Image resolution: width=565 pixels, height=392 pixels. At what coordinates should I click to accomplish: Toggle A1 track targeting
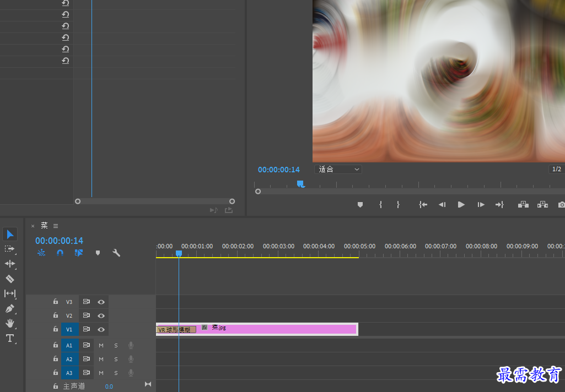(70, 345)
